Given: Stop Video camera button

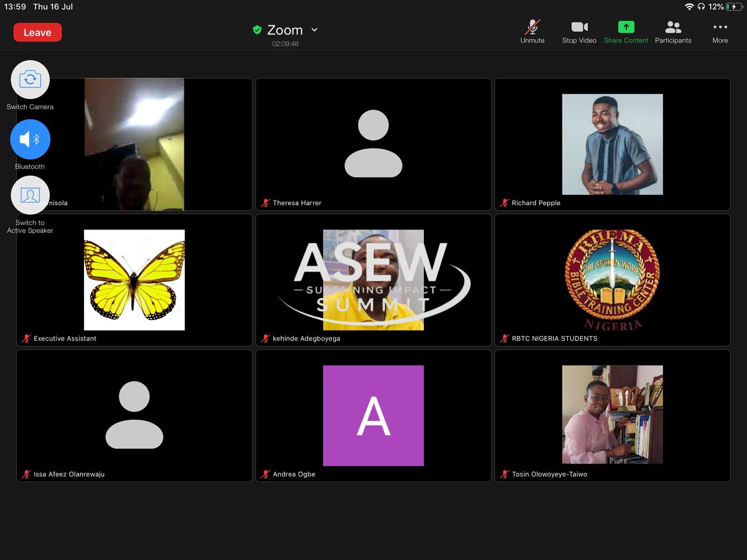Looking at the screenshot, I should pyautogui.click(x=579, y=32).
